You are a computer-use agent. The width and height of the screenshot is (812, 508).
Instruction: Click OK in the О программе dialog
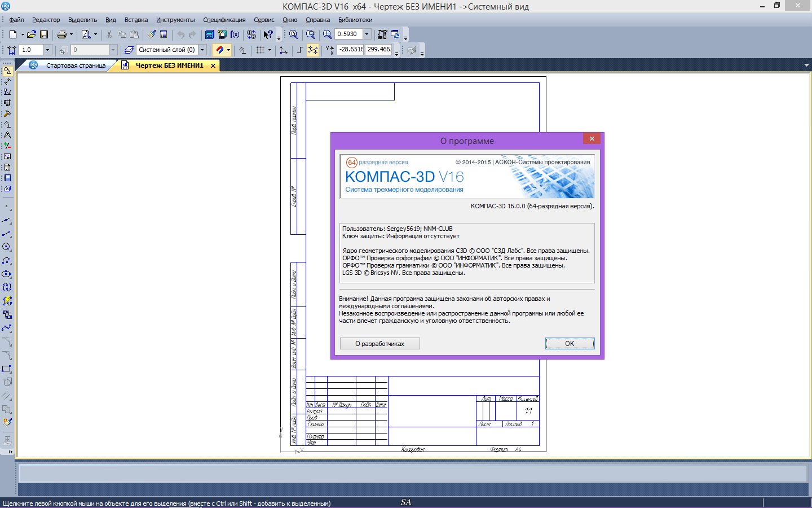tap(570, 343)
